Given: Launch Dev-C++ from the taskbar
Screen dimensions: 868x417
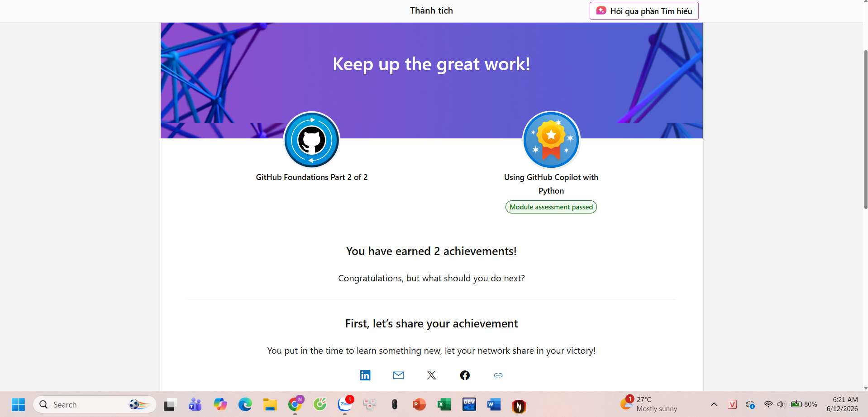Looking at the screenshot, I should click(469, 404).
